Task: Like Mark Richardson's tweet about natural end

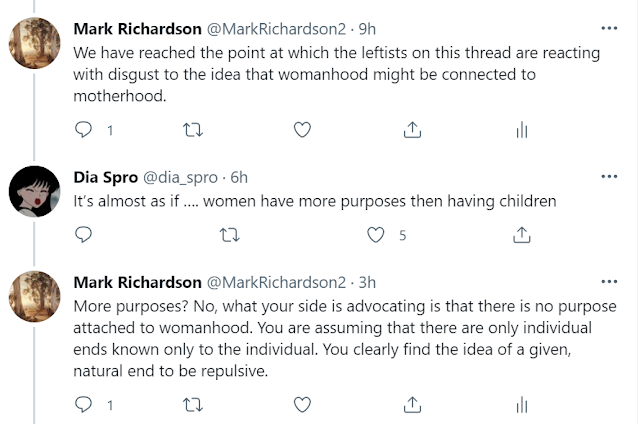Action: [302, 404]
